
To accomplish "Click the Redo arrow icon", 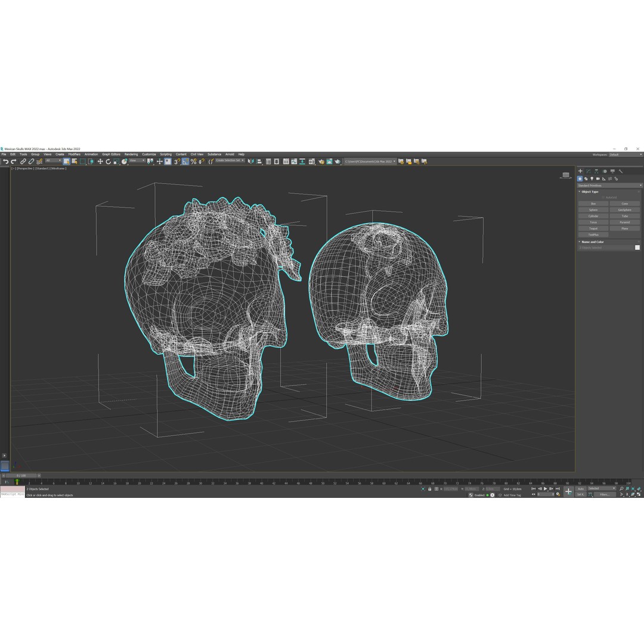I will tap(14, 162).
